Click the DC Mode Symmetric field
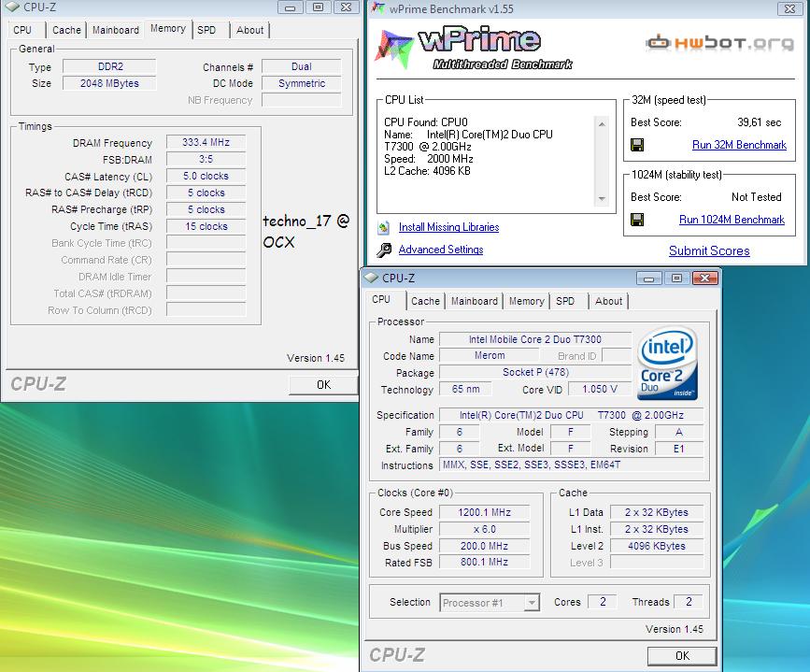 click(302, 83)
